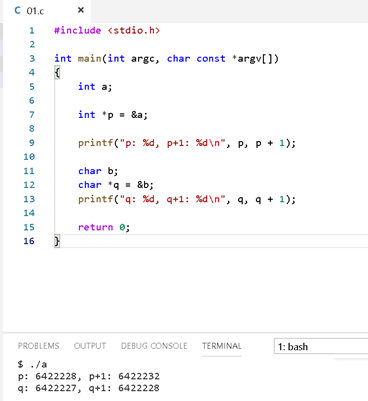Click line number 13 in the gutter
The width and height of the screenshot is (368, 401).
pyautogui.click(x=29, y=199)
